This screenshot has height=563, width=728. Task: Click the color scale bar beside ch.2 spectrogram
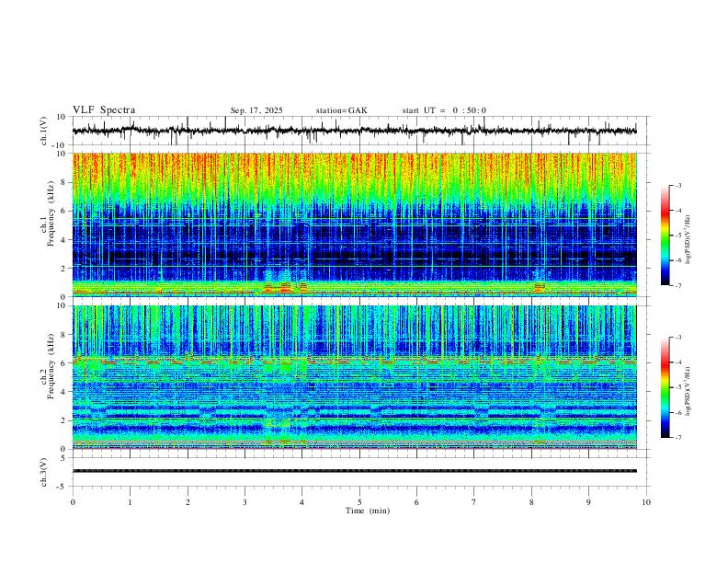click(665, 387)
